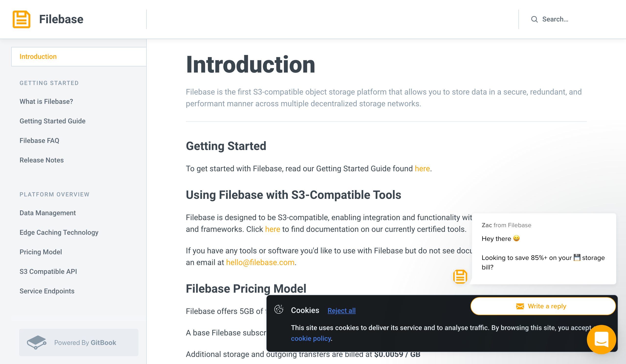This screenshot has height=364, width=626.
Task: Go to Getting Started Guide in sidebar
Action: tap(52, 121)
